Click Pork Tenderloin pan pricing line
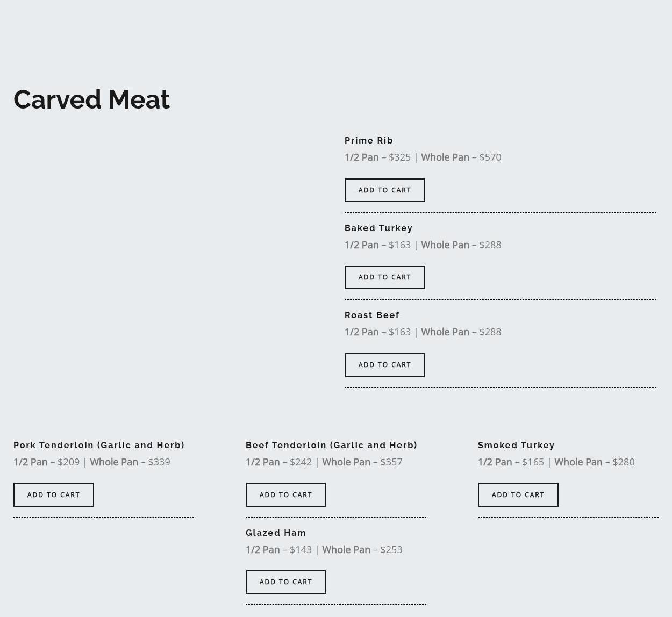 point(91,462)
